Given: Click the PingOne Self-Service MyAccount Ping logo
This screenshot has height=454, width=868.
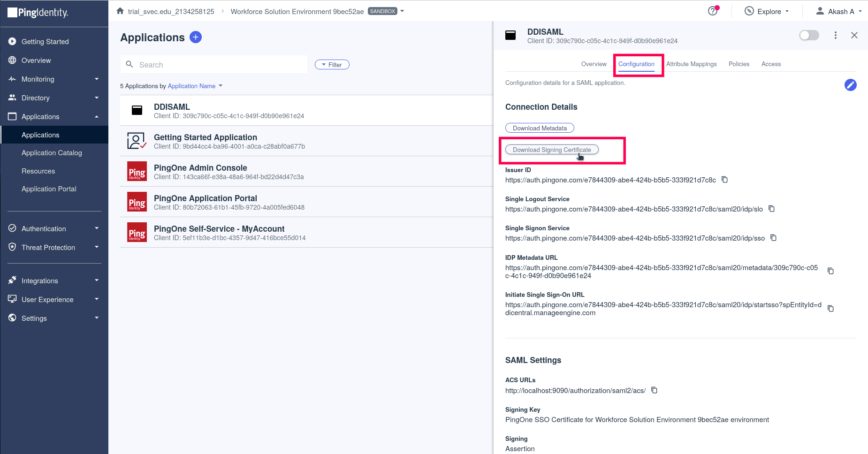Looking at the screenshot, I should 137,232.
